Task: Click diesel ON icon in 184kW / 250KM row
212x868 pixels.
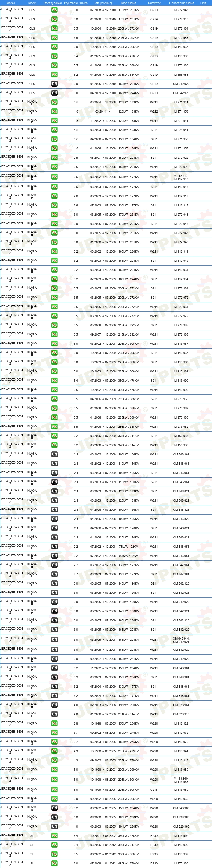Action: [x=54, y=818]
